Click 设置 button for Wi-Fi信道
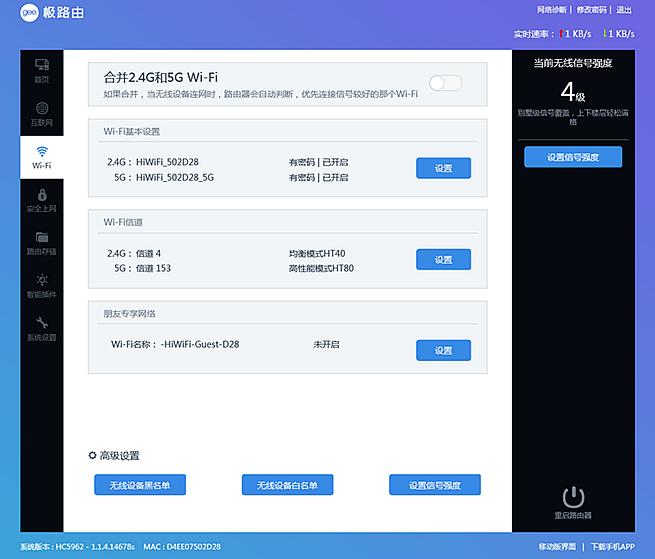The height and width of the screenshot is (559, 655). pyautogui.click(x=443, y=259)
